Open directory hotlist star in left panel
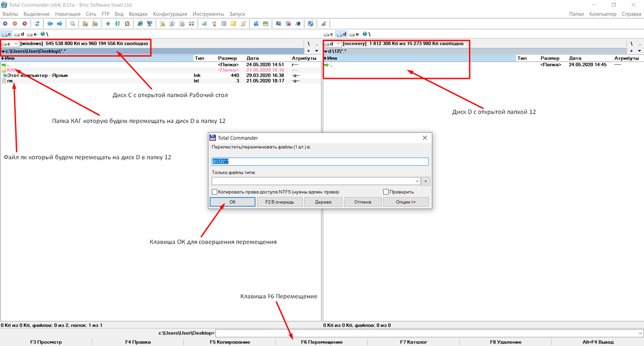 click(x=308, y=50)
